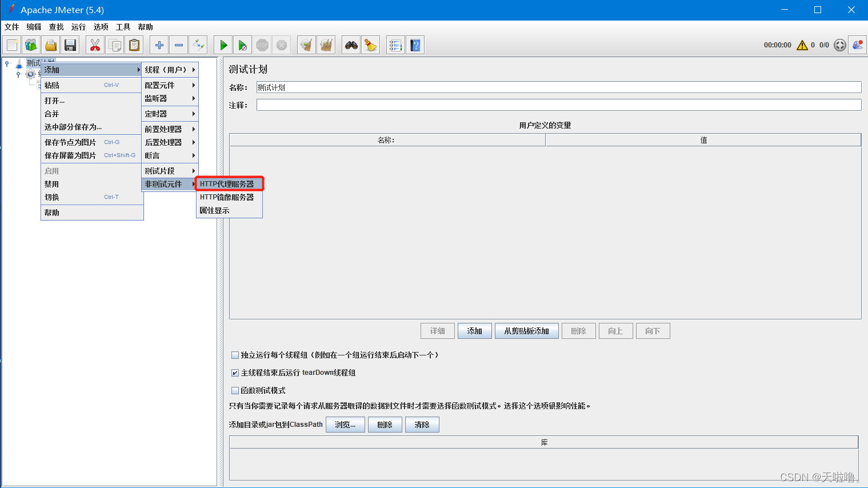Select 属性显示 menu item
The height and width of the screenshot is (488, 868).
tap(229, 210)
